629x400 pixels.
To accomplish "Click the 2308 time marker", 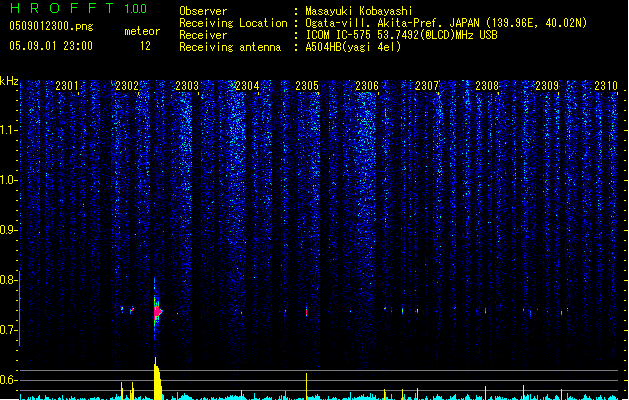I will pyautogui.click(x=487, y=85).
